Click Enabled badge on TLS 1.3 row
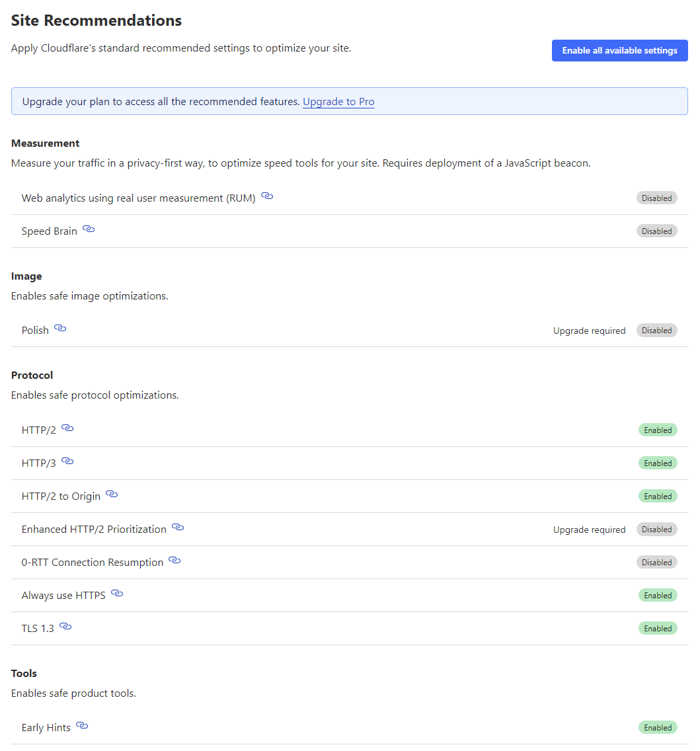700x751 pixels. [658, 629]
